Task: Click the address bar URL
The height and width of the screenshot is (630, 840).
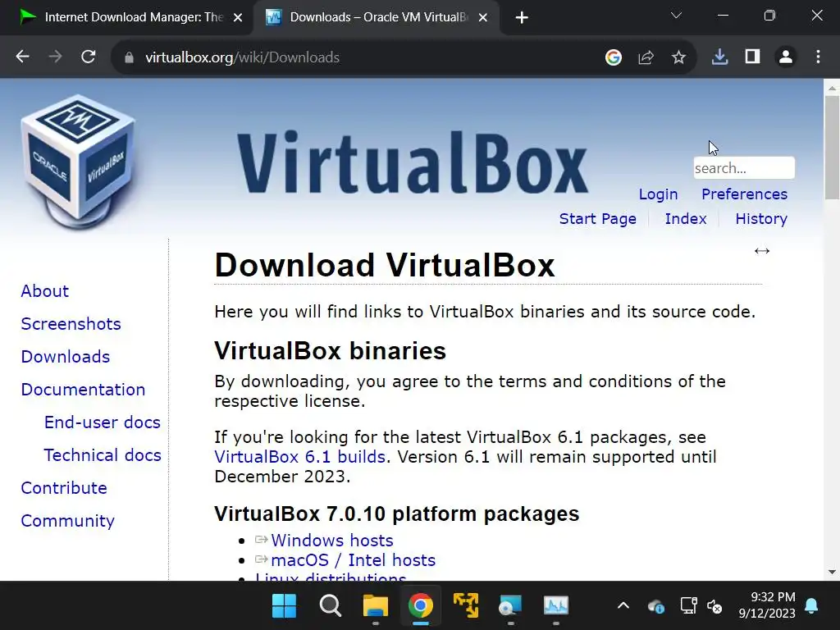Action: (243, 57)
